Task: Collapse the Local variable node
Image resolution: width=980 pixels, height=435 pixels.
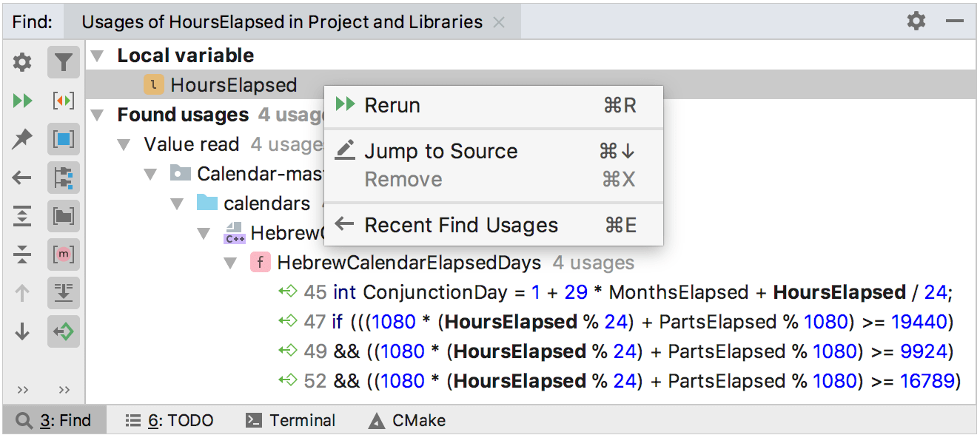Action: (x=97, y=55)
